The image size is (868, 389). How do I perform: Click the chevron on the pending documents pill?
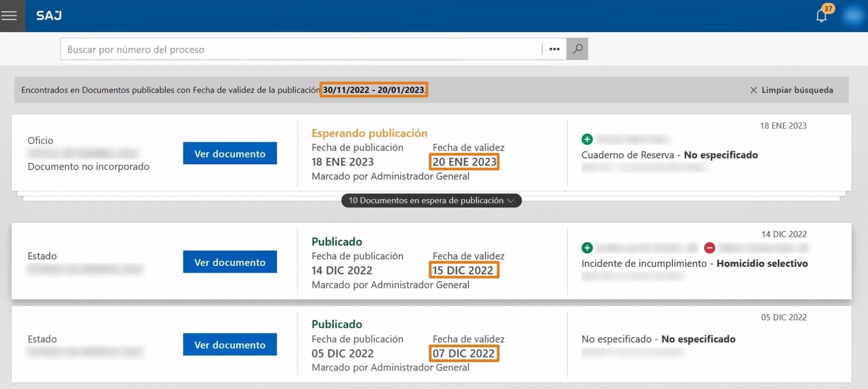point(511,200)
